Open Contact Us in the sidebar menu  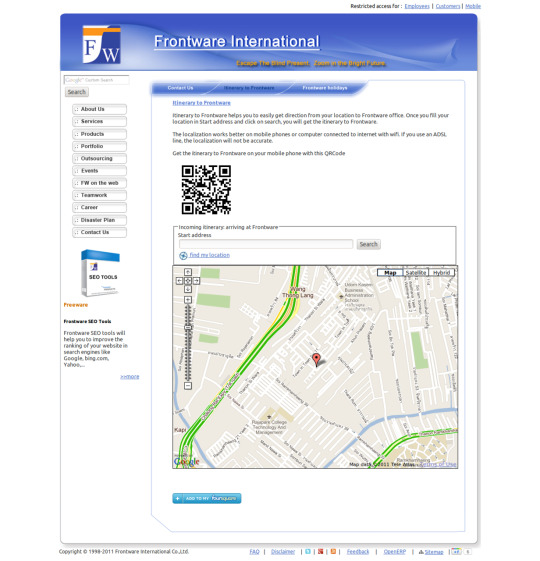click(99, 232)
